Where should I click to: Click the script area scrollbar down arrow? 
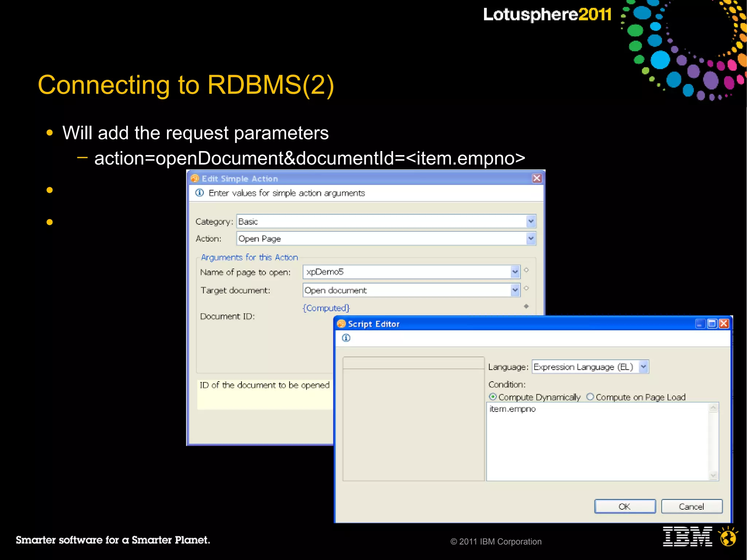click(x=713, y=475)
